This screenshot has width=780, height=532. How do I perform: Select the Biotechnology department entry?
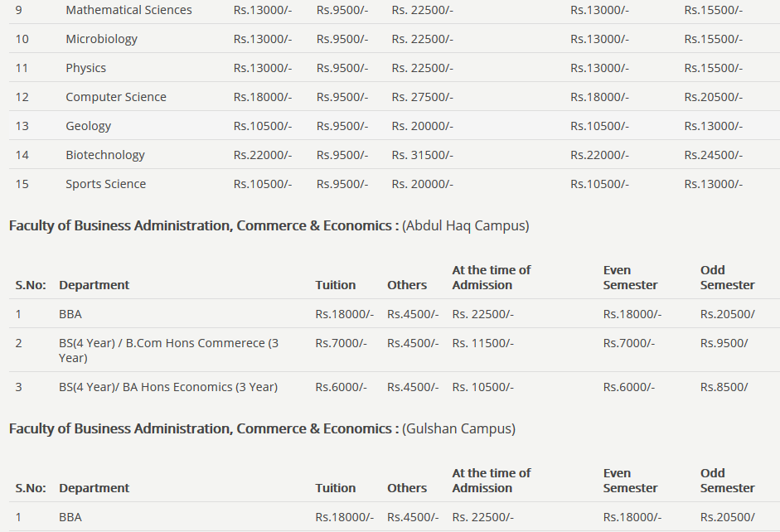(x=104, y=155)
